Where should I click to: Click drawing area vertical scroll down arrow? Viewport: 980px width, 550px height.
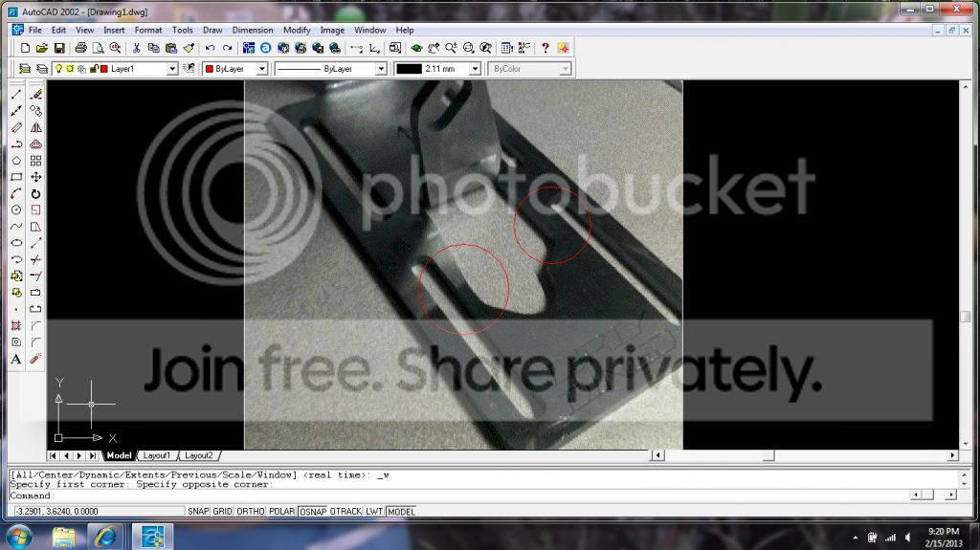tap(966, 444)
